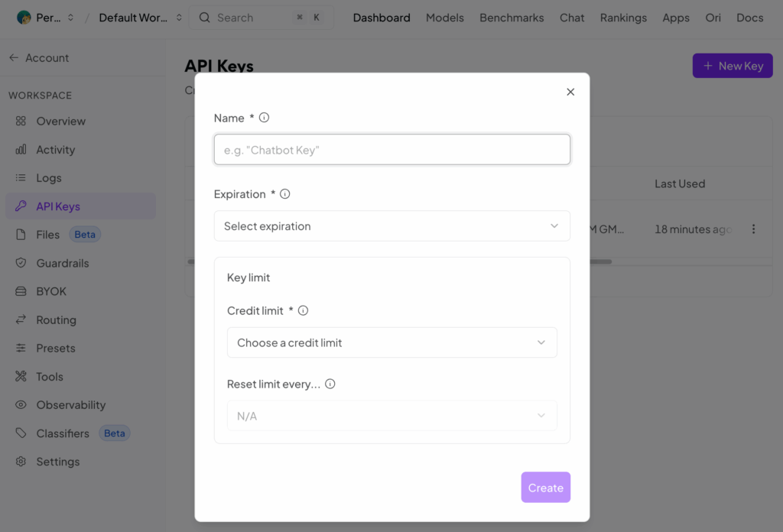Open the Rankings tab
This screenshot has width=783, height=532.
(623, 18)
